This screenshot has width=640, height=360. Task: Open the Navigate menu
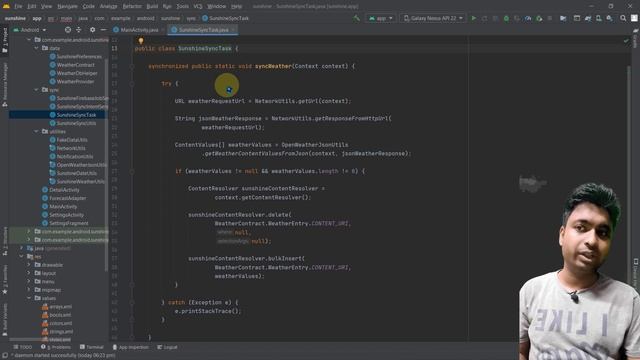click(67, 6)
